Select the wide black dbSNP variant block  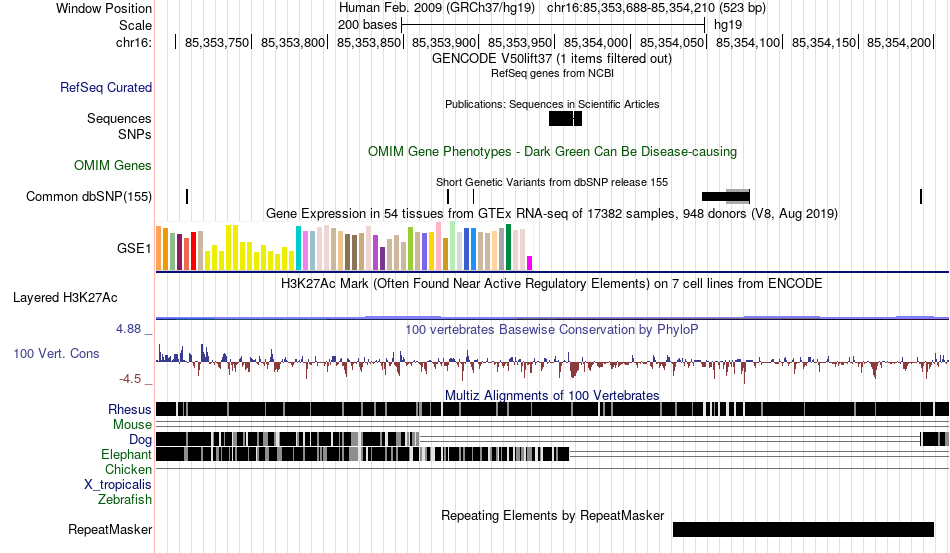point(726,196)
